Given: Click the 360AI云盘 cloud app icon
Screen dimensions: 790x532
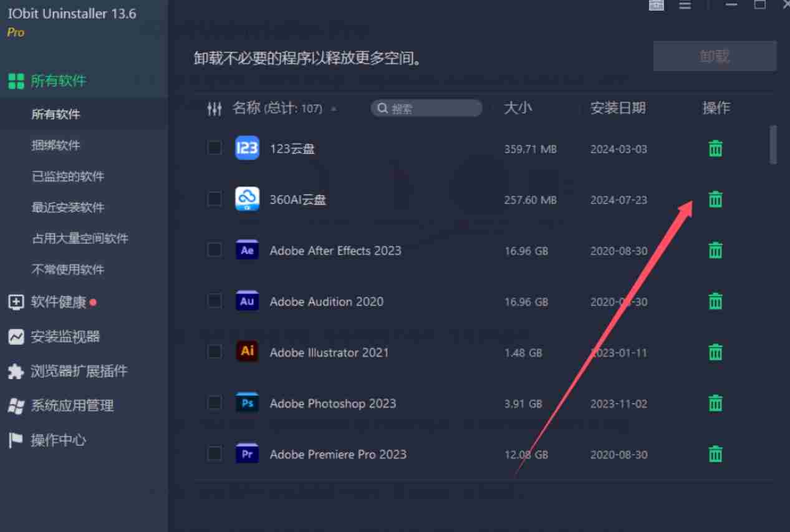Looking at the screenshot, I should [x=247, y=200].
